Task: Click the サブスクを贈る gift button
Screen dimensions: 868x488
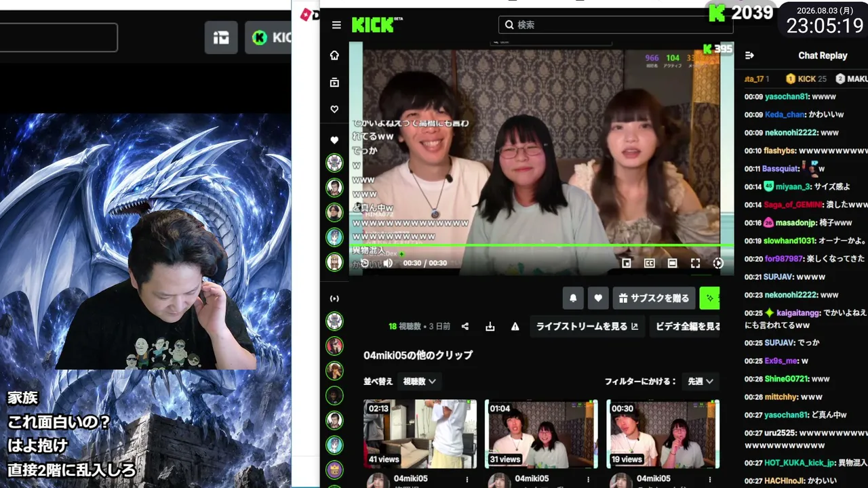Action: 654,298
